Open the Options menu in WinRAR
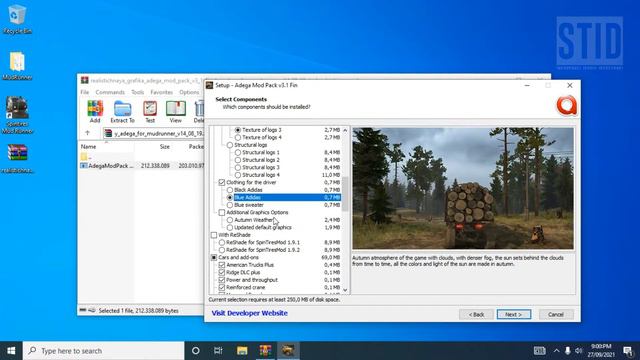This screenshot has width=640, height=360. coord(189,92)
